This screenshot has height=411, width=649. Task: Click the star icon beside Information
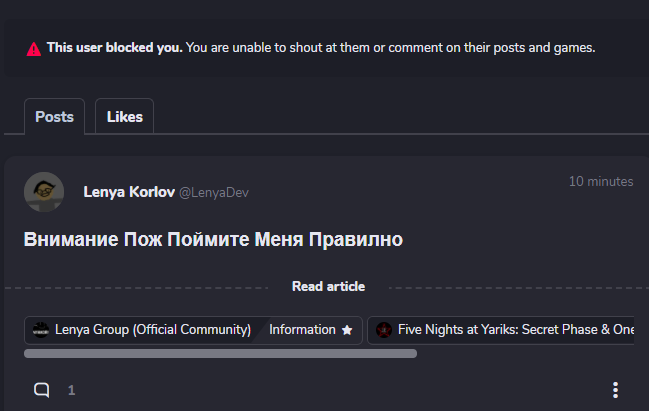(x=347, y=330)
